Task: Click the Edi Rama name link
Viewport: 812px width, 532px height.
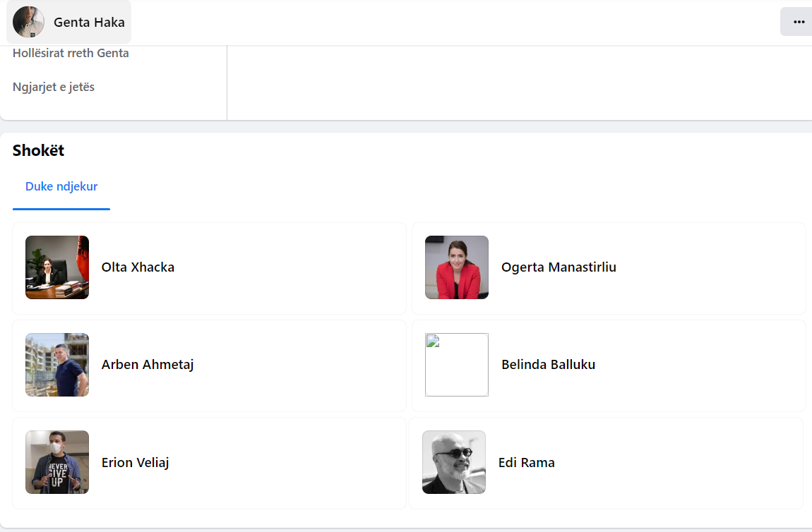Action: click(526, 463)
